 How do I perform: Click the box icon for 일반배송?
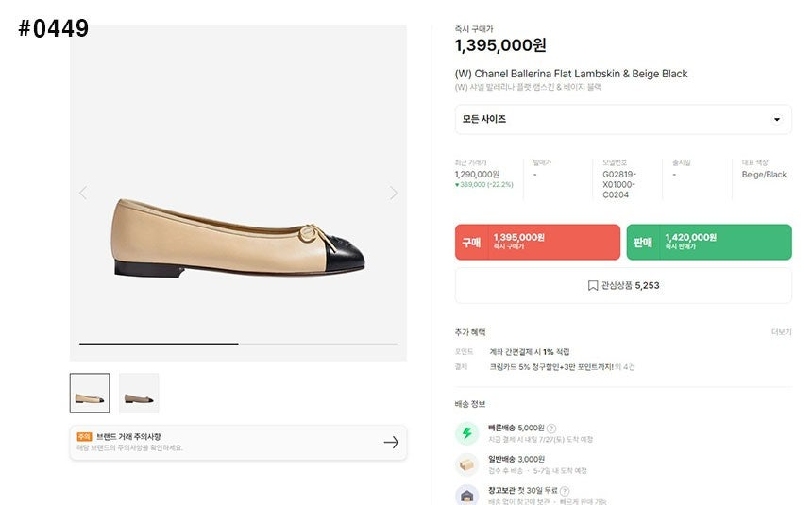[467, 464]
